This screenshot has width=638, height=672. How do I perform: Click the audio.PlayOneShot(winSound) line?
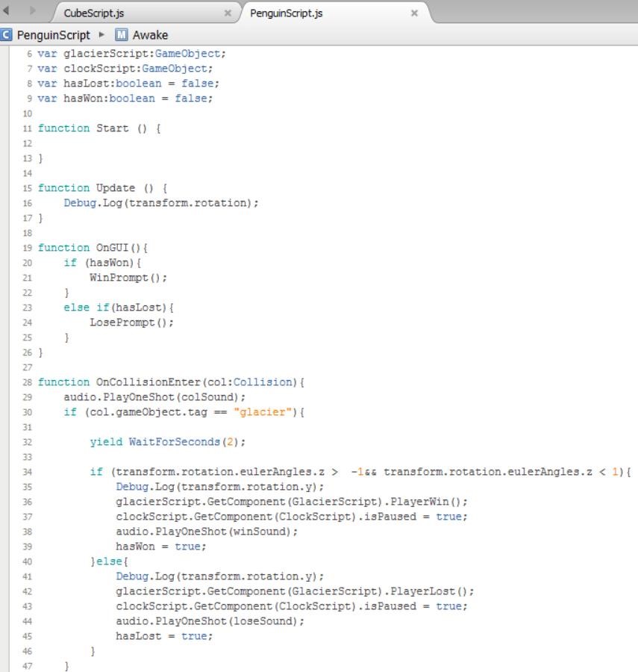click(x=206, y=532)
